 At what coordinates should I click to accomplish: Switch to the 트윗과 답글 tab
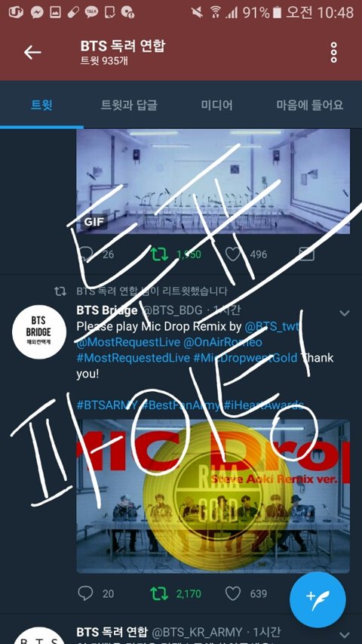129,105
